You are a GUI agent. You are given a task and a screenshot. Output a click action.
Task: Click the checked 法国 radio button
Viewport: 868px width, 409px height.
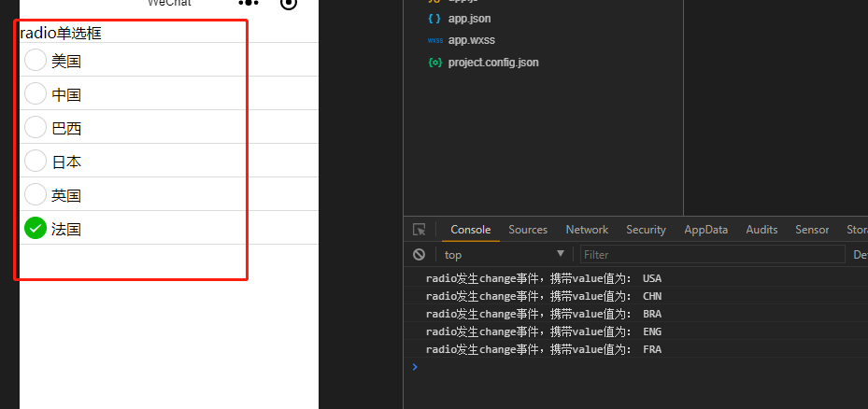click(36, 228)
